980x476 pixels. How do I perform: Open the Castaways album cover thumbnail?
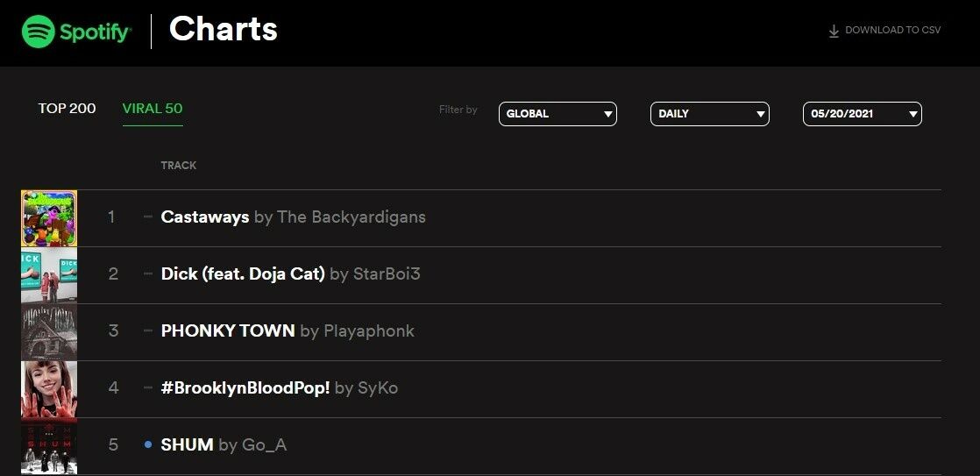coord(49,218)
